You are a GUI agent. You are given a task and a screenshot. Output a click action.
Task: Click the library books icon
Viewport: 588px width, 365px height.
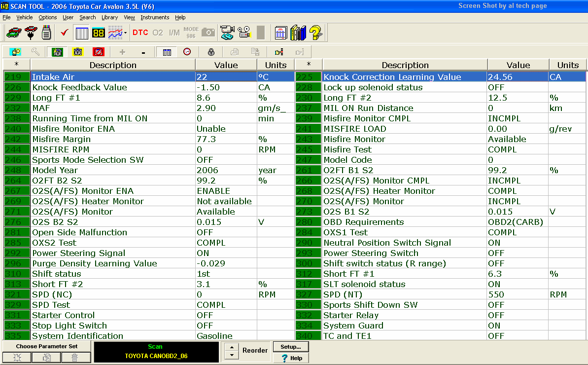[x=298, y=33]
